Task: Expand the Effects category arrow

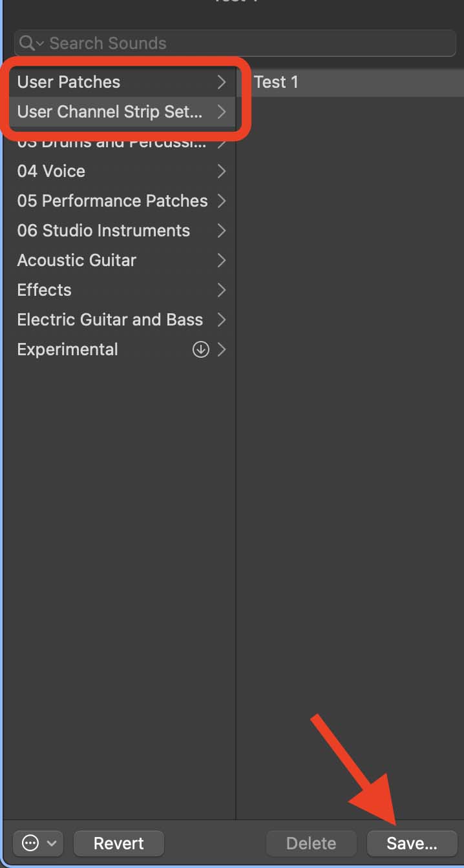Action: (222, 290)
